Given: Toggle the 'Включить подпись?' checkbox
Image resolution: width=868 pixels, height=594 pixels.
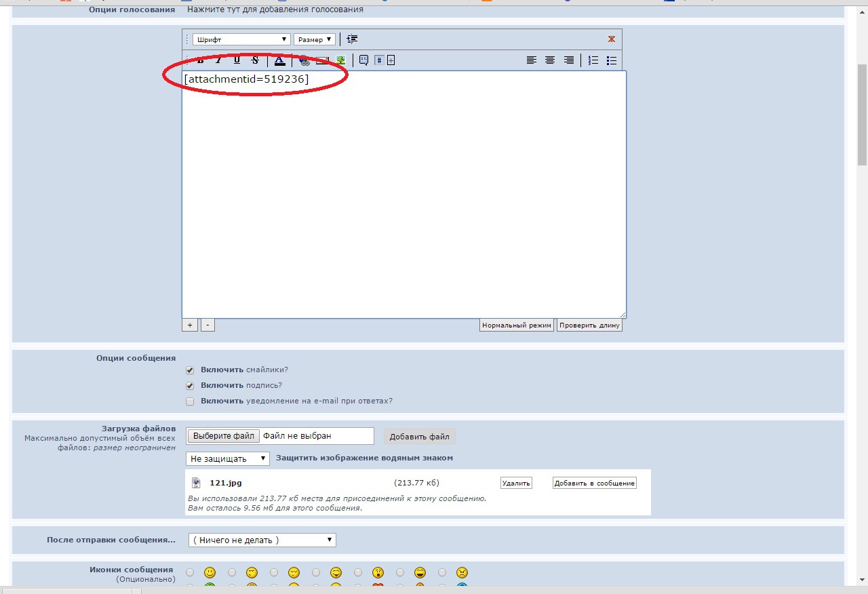Looking at the screenshot, I should pyautogui.click(x=190, y=386).
